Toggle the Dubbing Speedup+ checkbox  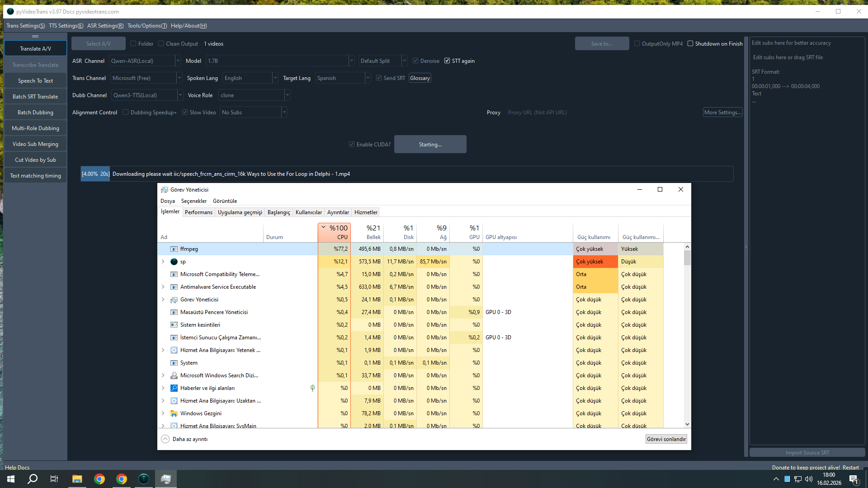point(126,113)
